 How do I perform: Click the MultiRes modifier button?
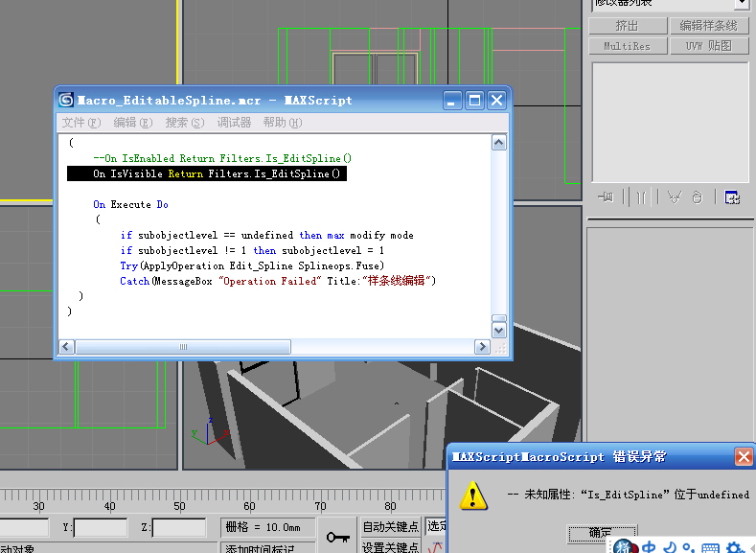pyautogui.click(x=628, y=46)
